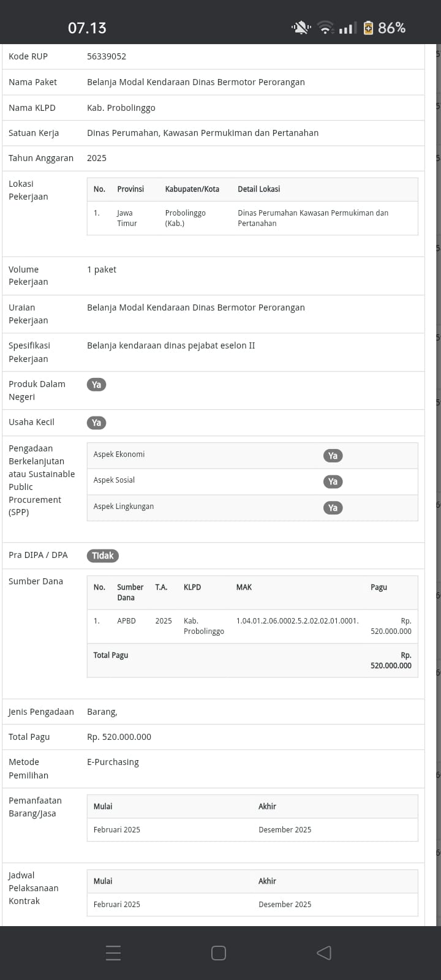Screen dimensions: 441x980
Task: Select the Kode RUP number 56339052
Action: [107, 56]
